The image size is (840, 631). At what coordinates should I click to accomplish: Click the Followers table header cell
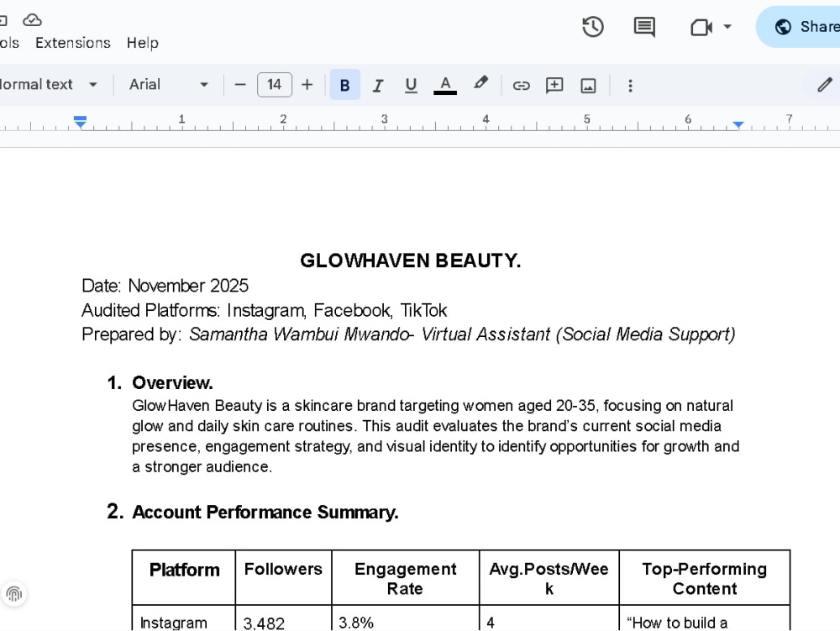[x=283, y=577]
